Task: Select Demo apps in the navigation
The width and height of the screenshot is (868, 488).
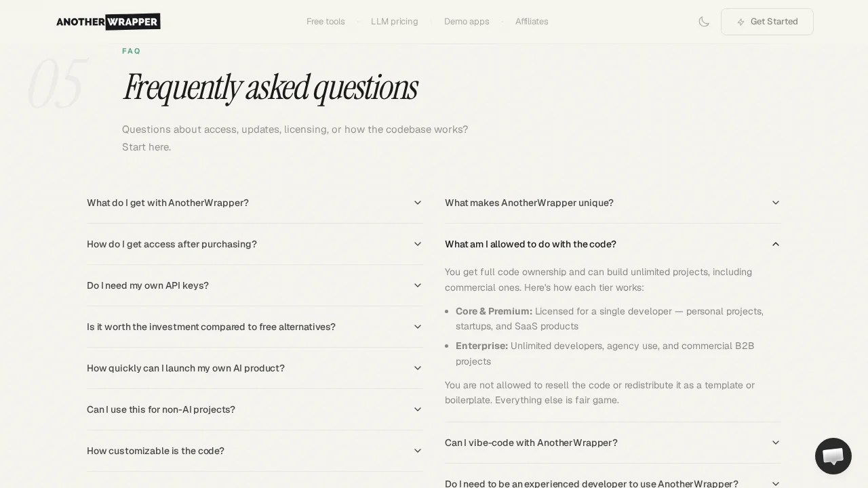Action: (467, 22)
